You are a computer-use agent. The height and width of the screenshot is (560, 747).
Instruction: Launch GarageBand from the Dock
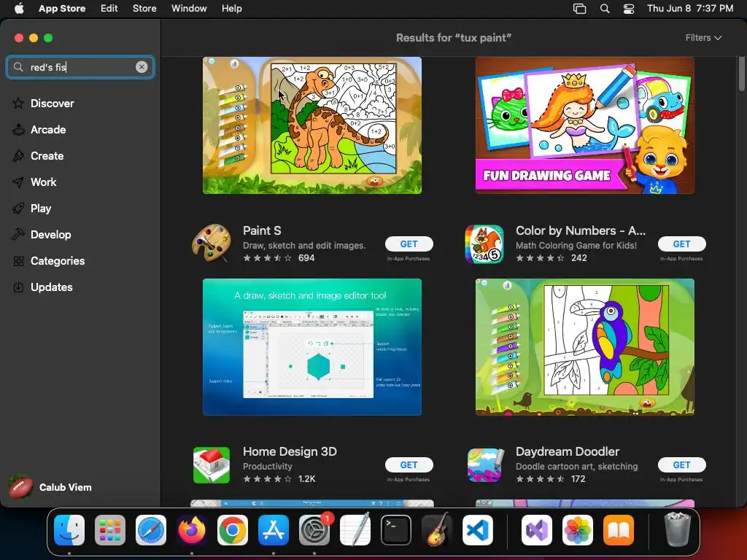[437, 530]
